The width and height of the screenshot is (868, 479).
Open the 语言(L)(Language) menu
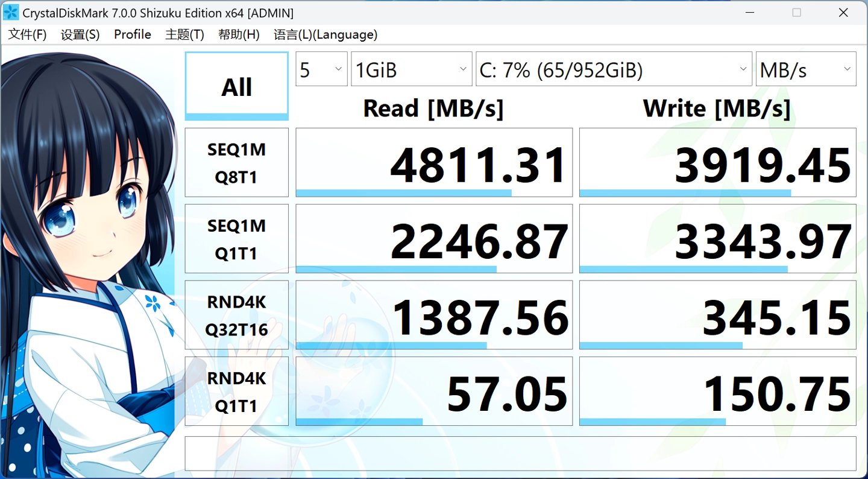click(x=325, y=34)
